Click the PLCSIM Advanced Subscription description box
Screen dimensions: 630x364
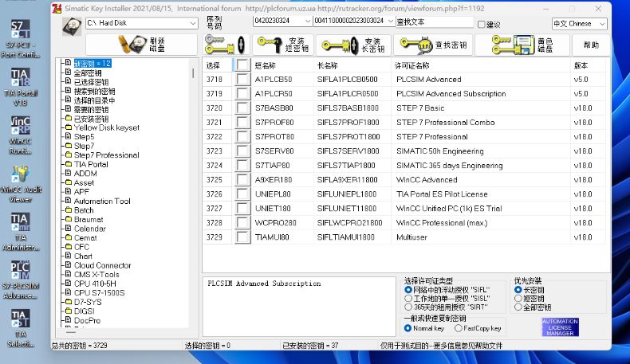(x=299, y=306)
